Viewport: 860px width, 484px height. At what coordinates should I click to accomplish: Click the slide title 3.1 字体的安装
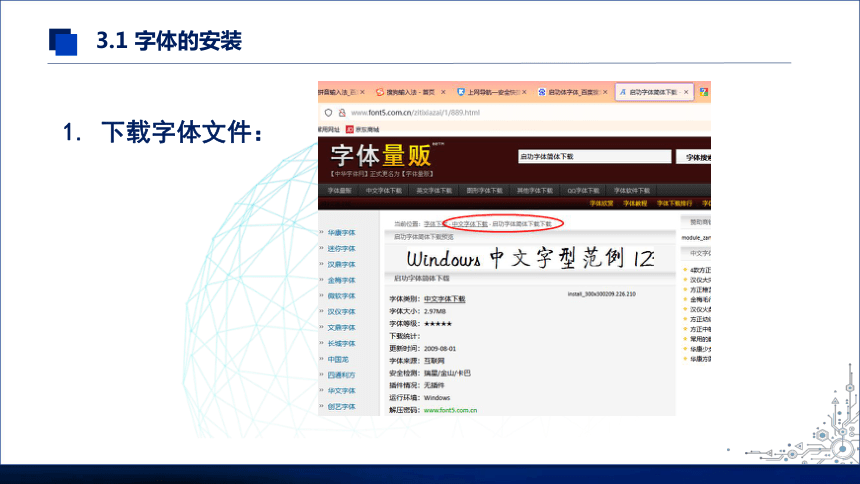169,41
